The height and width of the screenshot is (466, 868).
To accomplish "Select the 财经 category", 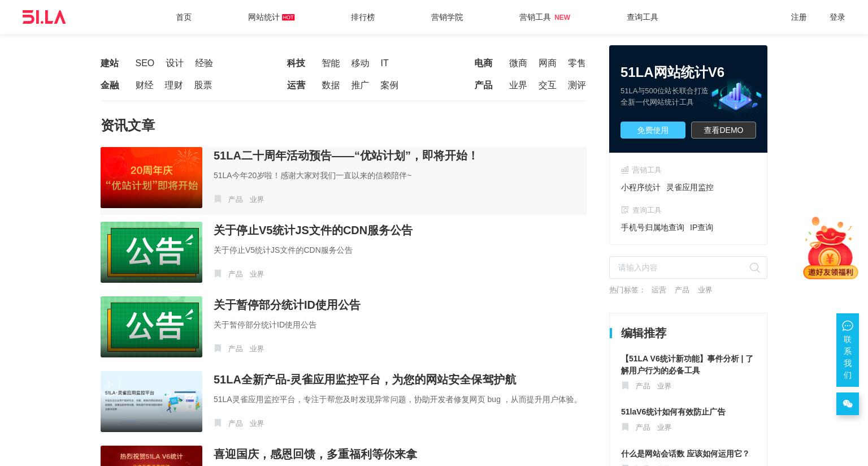I will [144, 85].
